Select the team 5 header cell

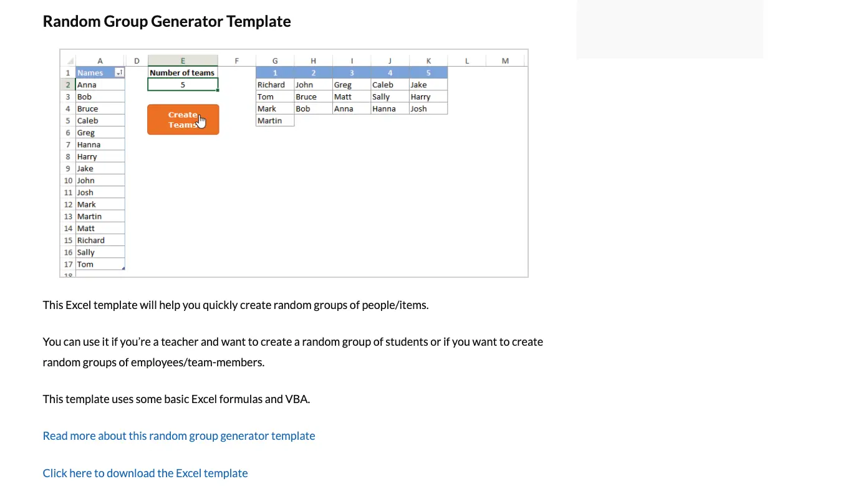click(428, 72)
